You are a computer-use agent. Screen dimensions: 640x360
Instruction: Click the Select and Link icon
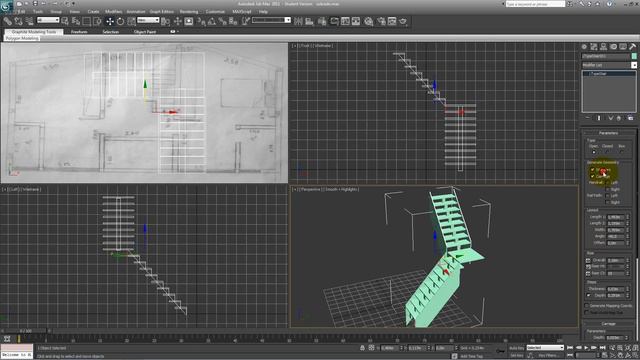pos(7,21)
